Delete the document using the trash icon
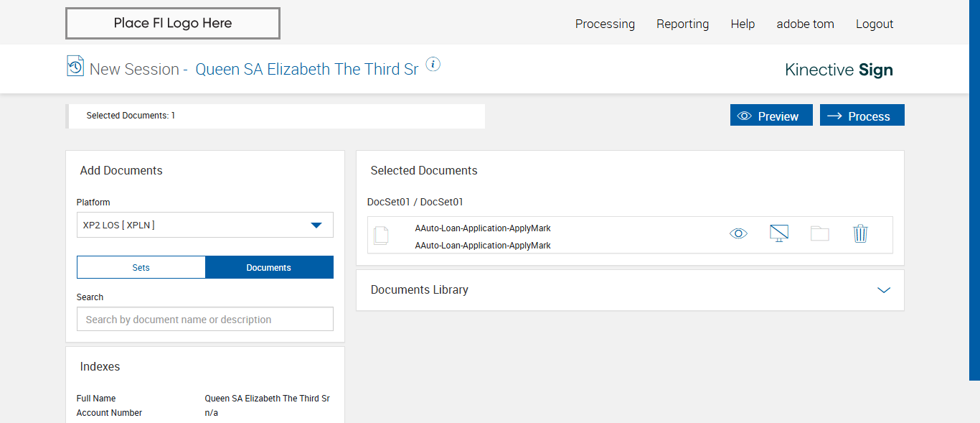Screen dimensions: 980x423 (860, 233)
